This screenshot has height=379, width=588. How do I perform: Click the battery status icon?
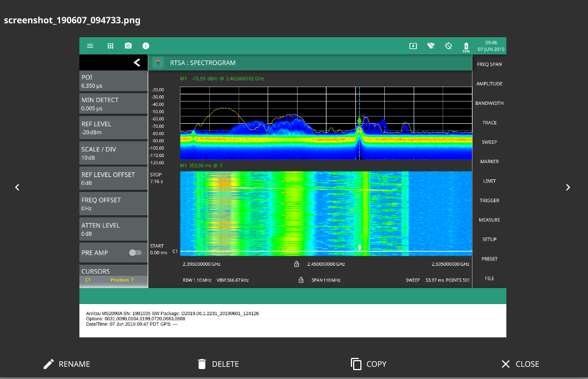466,47
